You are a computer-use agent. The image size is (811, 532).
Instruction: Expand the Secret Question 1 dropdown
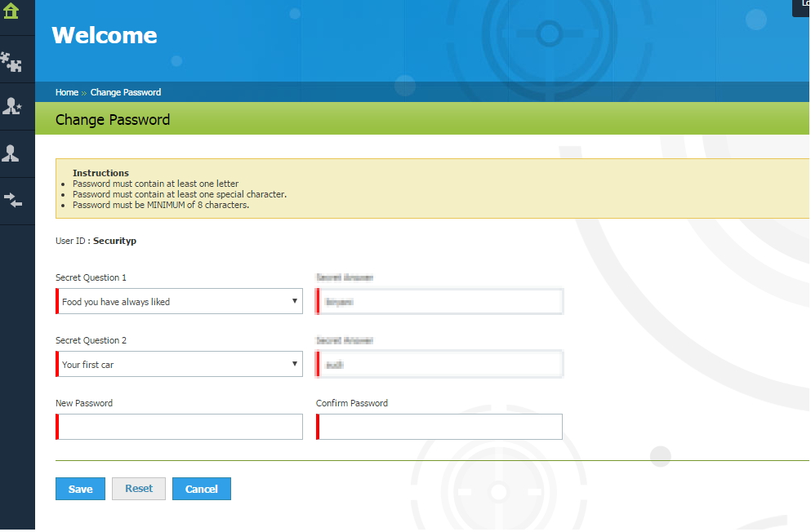(179, 302)
